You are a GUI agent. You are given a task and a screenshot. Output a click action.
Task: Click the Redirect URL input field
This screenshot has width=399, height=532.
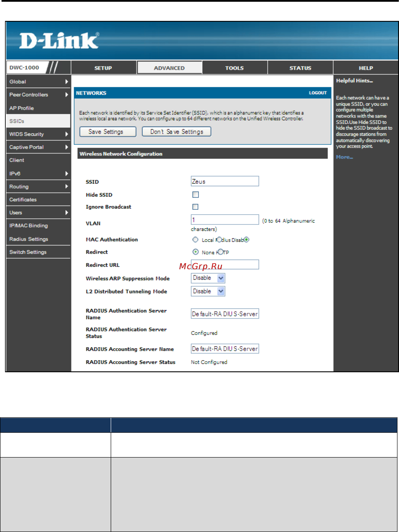coord(225,264)
